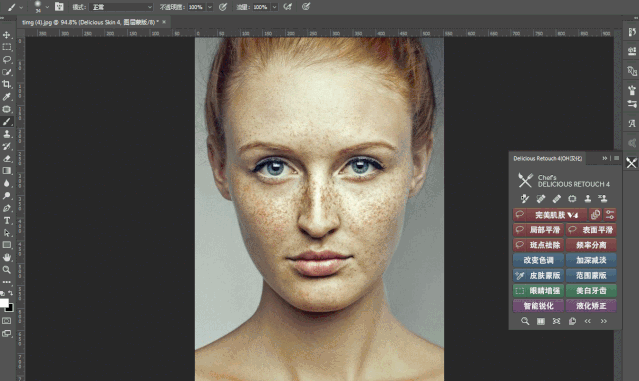639x381 pixels.
Task: Click the magnifier icon in Delicious Retouch panel
Action: (x=525, y=321)
